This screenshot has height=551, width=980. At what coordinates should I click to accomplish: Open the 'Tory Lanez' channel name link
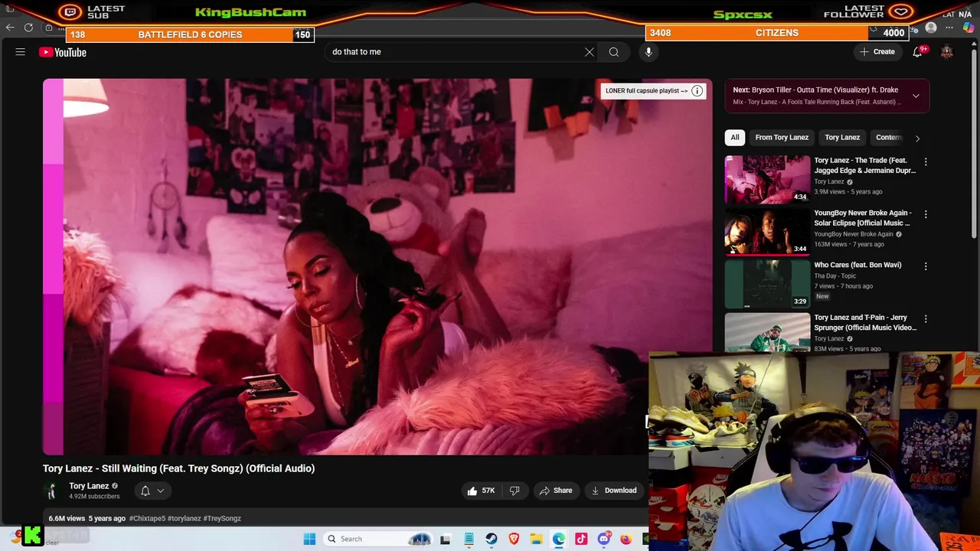pyautogui.click(x=89, y=486)
